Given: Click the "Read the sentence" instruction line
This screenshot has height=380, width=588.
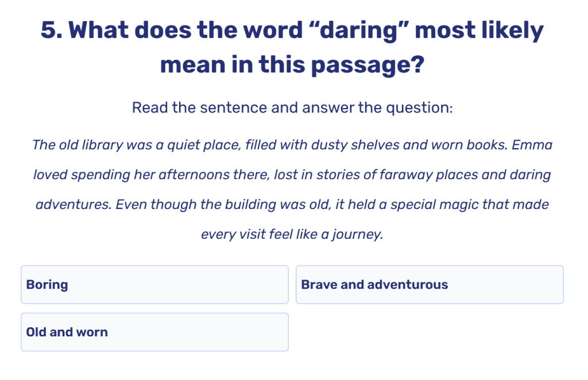Looking at the screenshot, I should pos(292,107).
